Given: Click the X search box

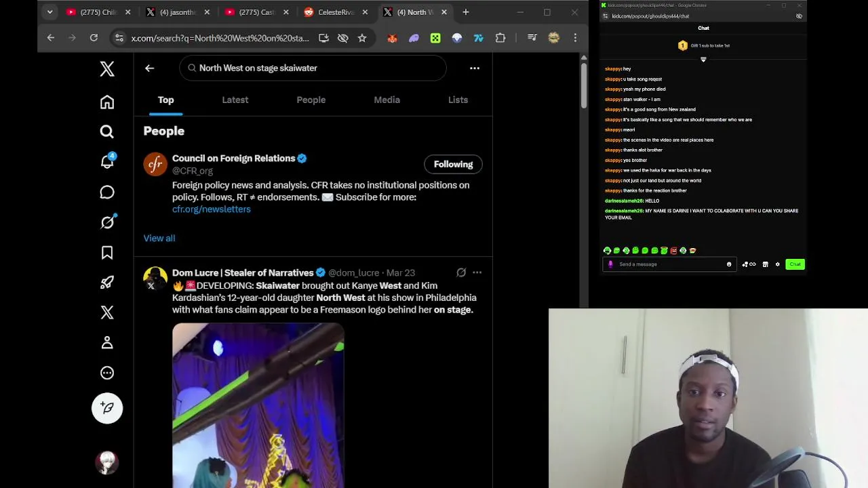Looking at the screenshot, I should tap(313, 68).
